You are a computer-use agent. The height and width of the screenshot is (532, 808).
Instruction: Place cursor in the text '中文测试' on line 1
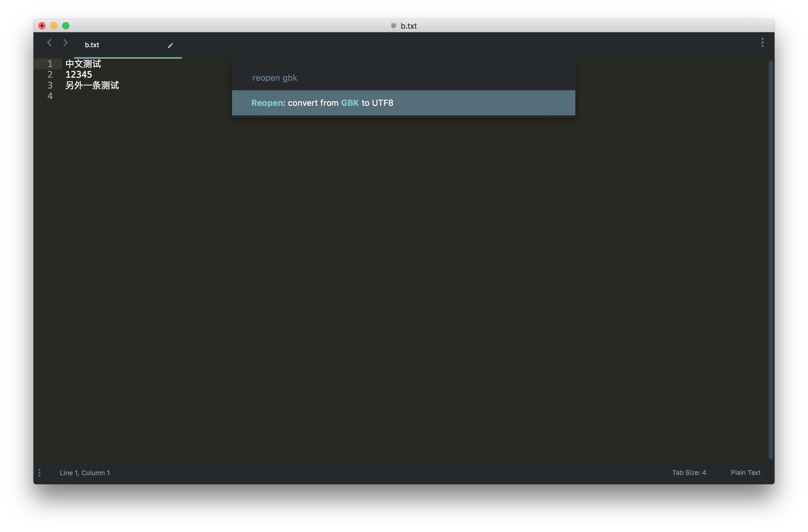[x=83, y=64]
